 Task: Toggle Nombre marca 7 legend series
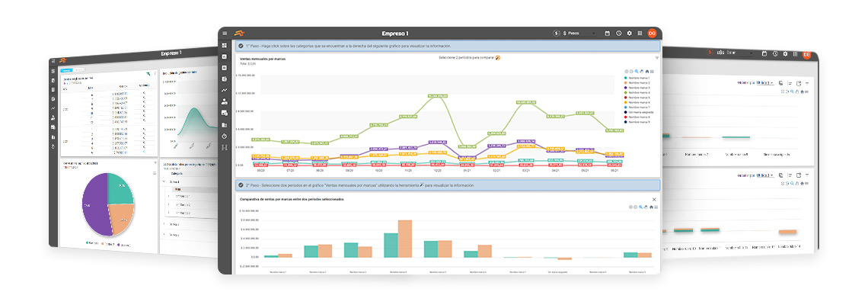(638, 107)
